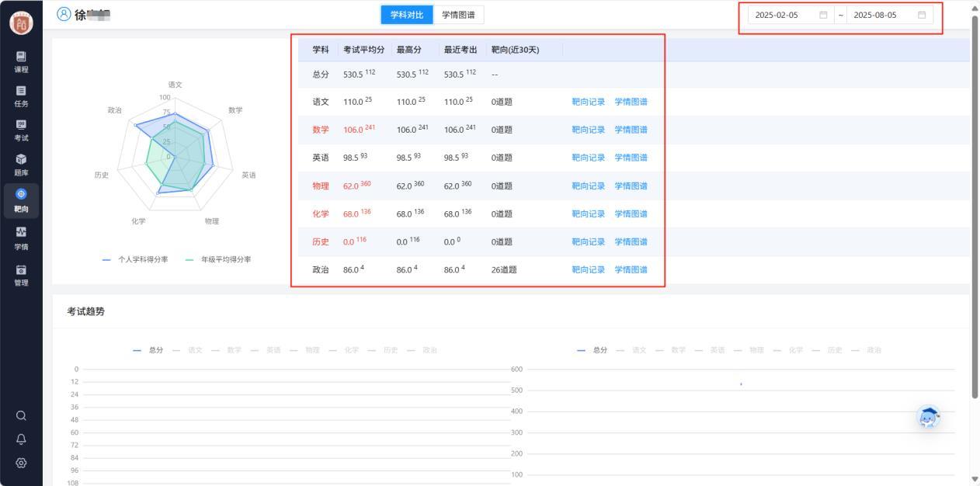The width and height of the screenshot is (980, 486).
Task: Open 靶向记录 for 英语 row
Action: pos(588,158)
